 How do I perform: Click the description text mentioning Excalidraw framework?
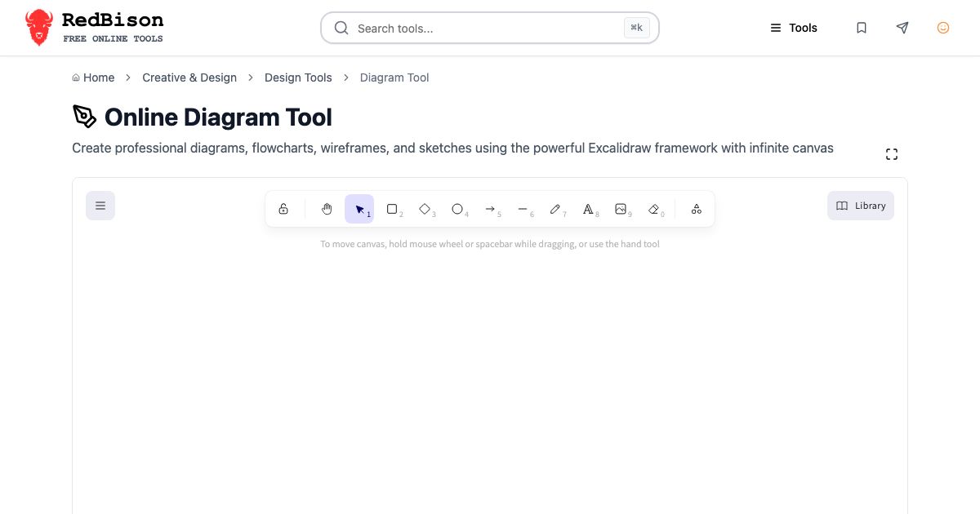[452, 148]
